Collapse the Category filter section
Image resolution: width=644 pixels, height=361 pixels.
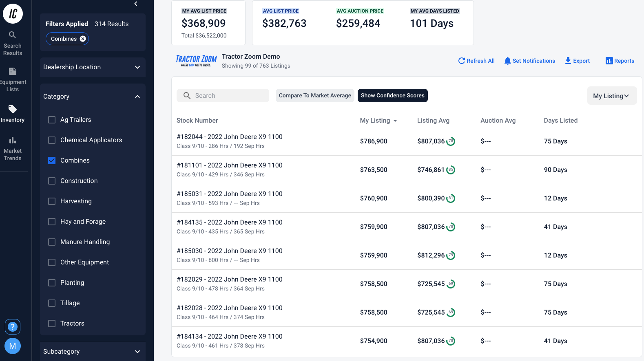point(93,97)
